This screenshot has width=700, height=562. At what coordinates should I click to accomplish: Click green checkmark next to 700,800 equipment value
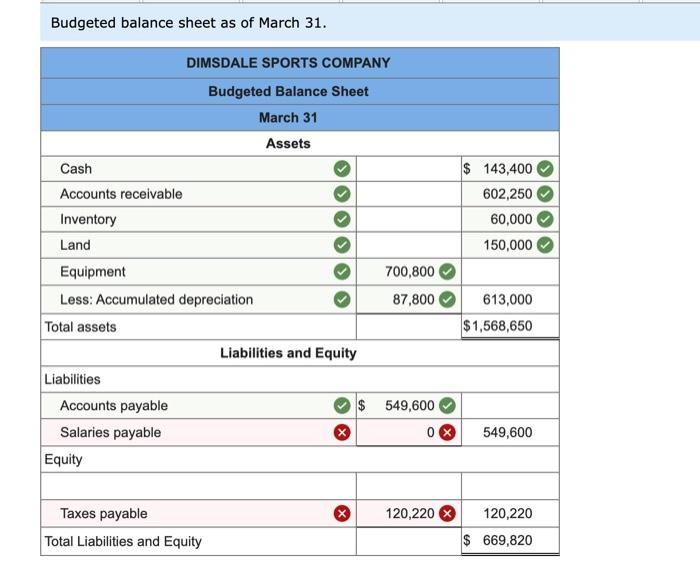[447, 271]
